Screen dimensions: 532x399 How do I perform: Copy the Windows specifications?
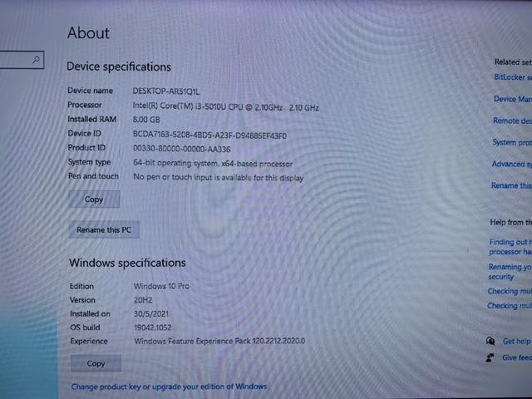[96, 363]
